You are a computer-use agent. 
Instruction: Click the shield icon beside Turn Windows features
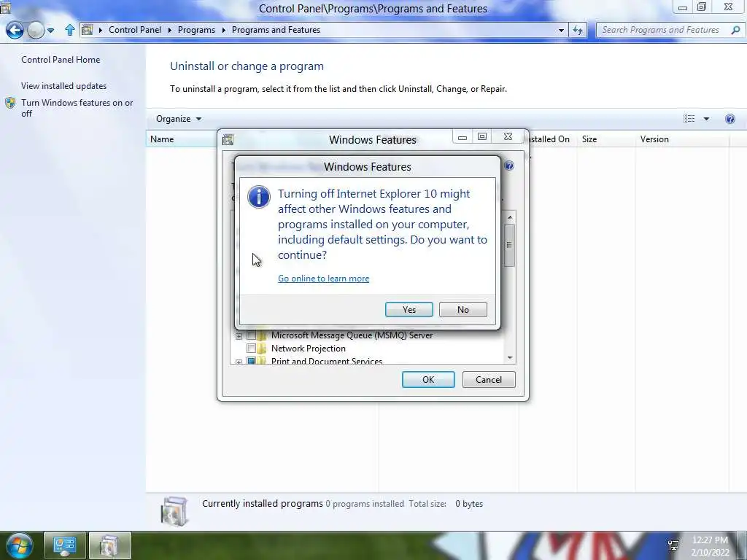[x=10, y=103]
